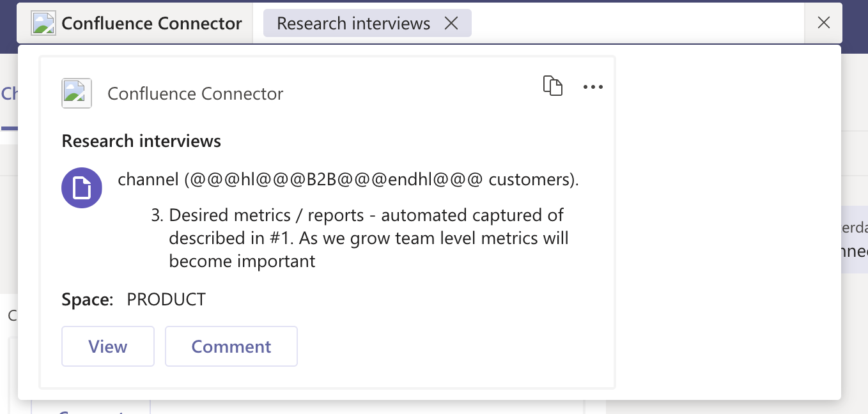Click the Research interviews card title
This screenshot has height=414, width=868.
[x=141, y=141]
